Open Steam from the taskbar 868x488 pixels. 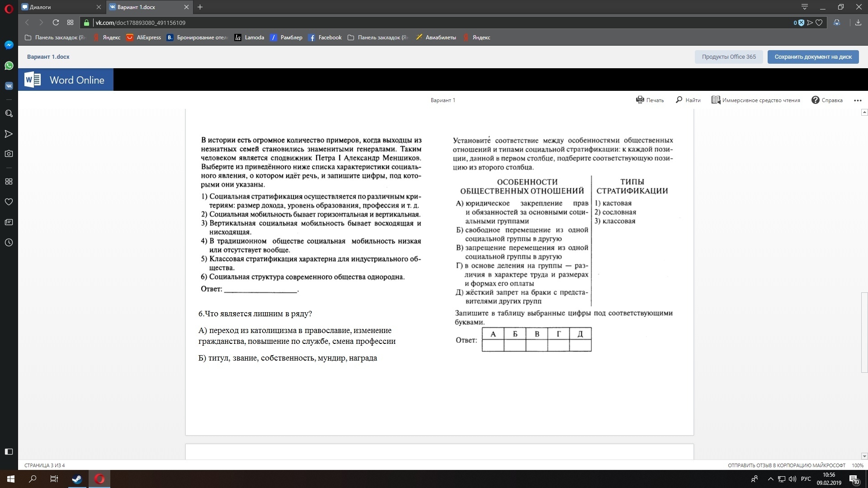point(77,479)
